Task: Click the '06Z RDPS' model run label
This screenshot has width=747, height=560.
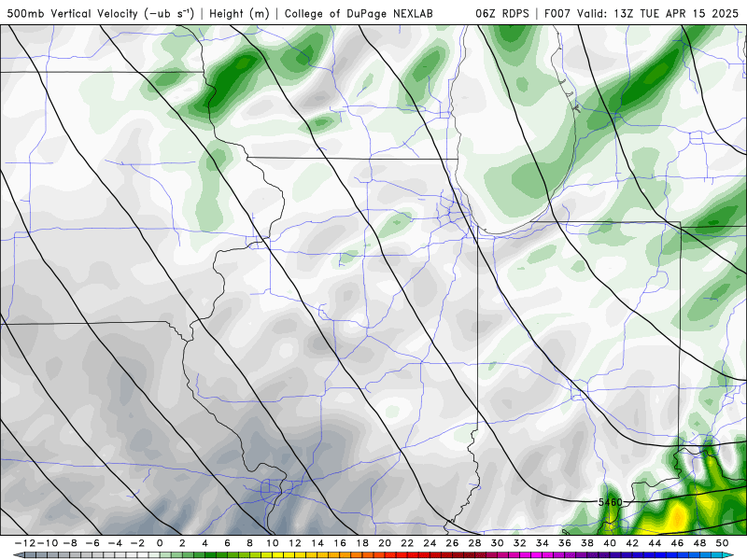Action: pos(502,13)
